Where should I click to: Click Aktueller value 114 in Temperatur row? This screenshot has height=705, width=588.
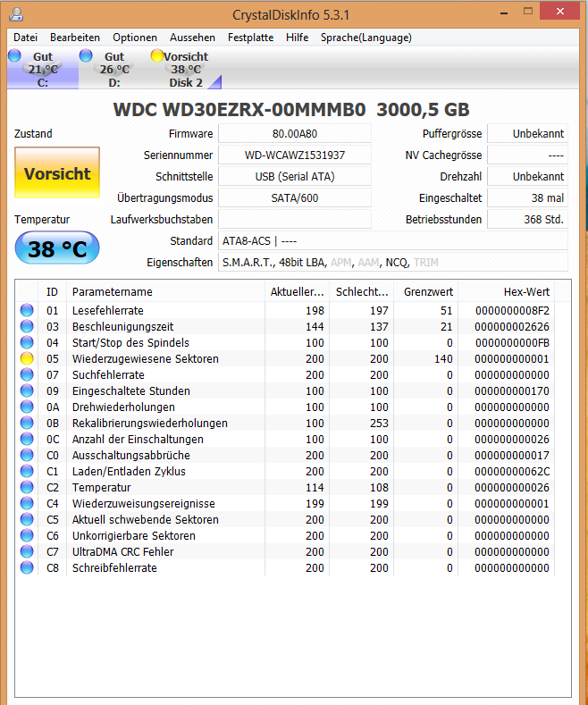(x=315, y=487)
